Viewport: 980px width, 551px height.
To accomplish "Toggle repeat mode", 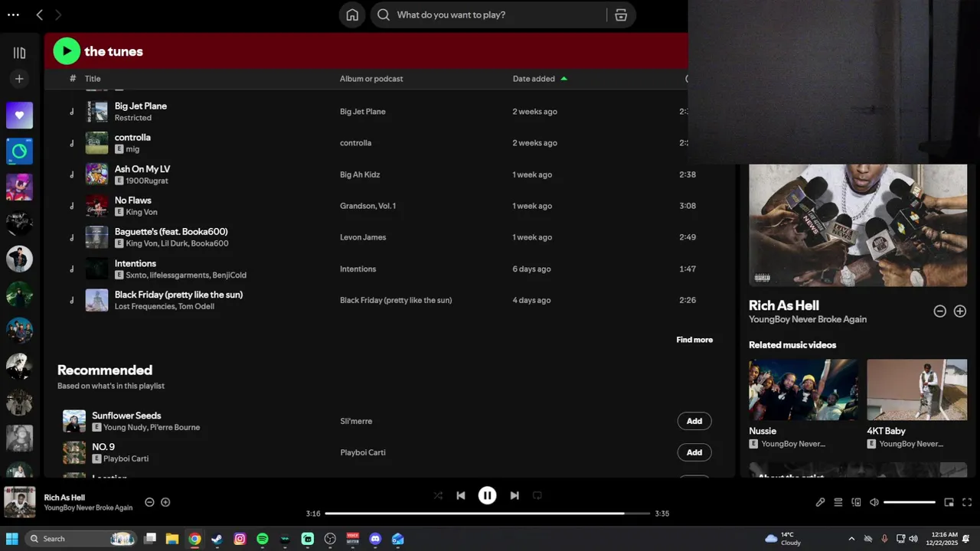I will pos(537,495).
